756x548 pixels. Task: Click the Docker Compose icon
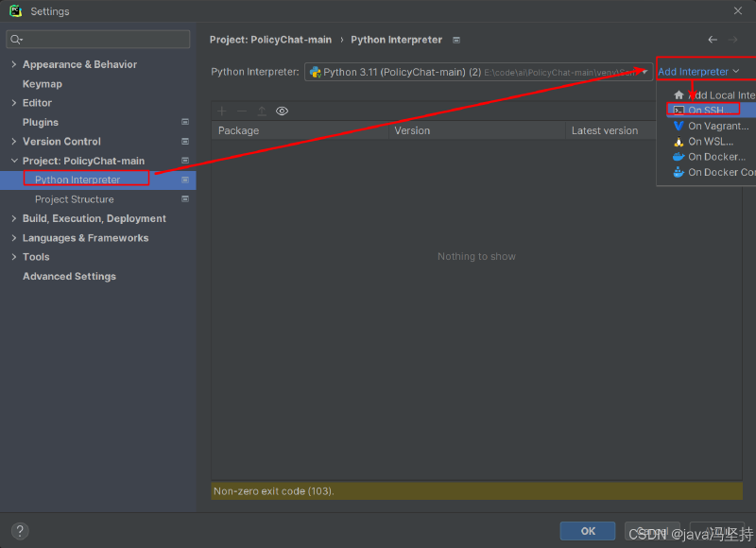coord(679,172)
